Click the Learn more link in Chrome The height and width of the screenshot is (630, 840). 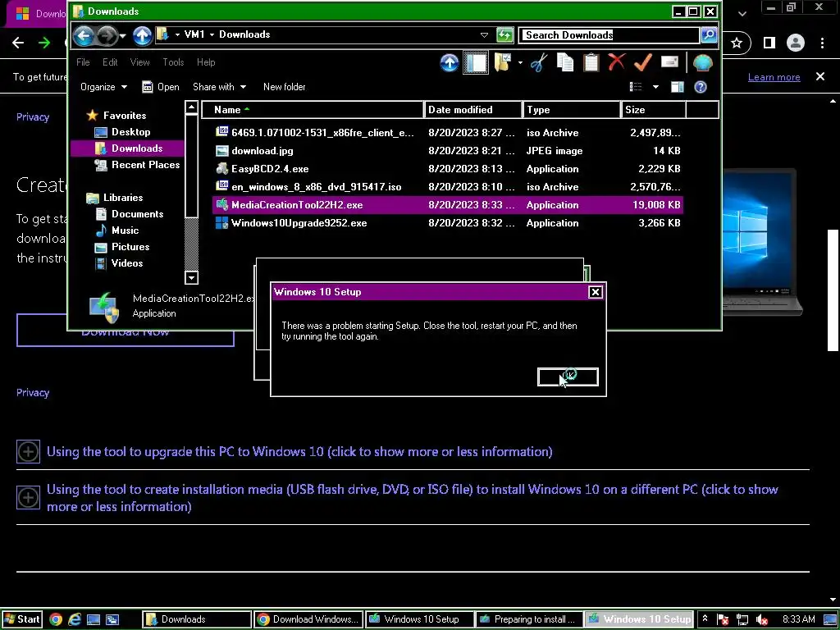tap(774, 77)
